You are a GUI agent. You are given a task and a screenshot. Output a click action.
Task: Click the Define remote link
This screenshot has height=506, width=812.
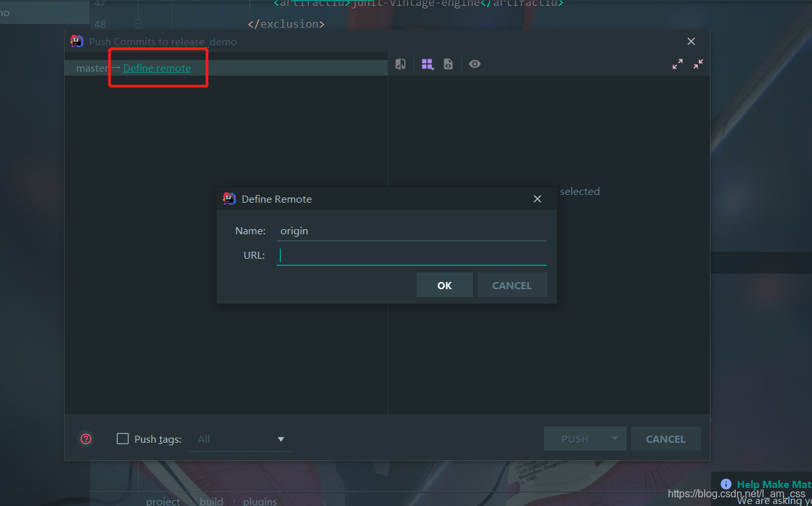[x=157, y=68]
